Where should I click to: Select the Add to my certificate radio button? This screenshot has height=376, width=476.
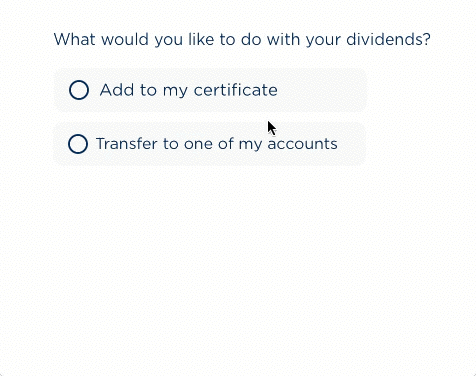(79, 90)
